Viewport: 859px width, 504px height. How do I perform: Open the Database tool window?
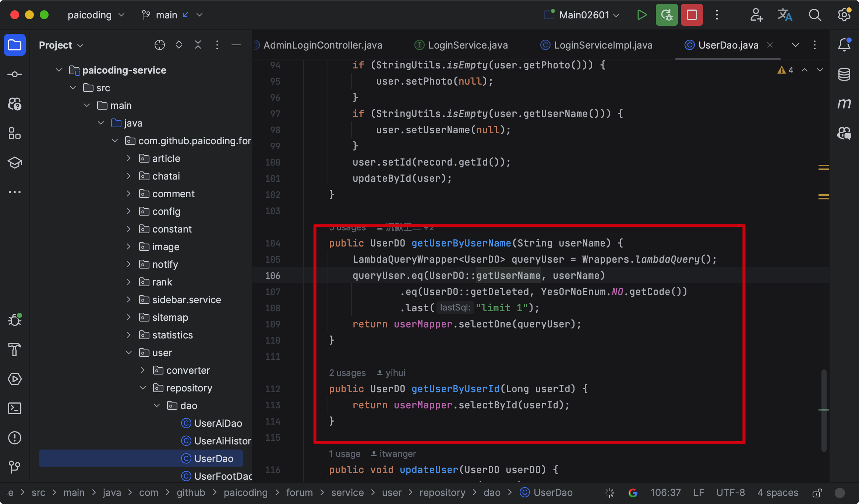click(x=844, y=74)
